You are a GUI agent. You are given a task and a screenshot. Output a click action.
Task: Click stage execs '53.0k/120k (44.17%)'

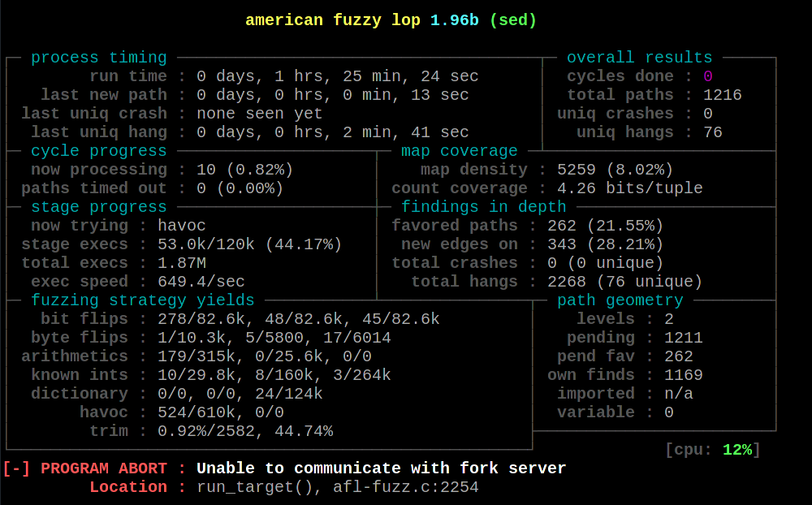(249, 244)
